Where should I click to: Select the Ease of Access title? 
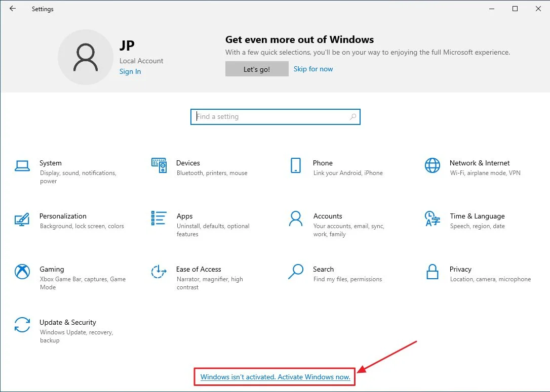(x=199, y=269)
